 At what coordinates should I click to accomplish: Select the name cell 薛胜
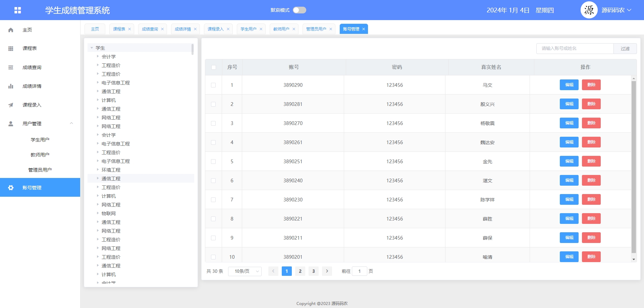[487, 219]
